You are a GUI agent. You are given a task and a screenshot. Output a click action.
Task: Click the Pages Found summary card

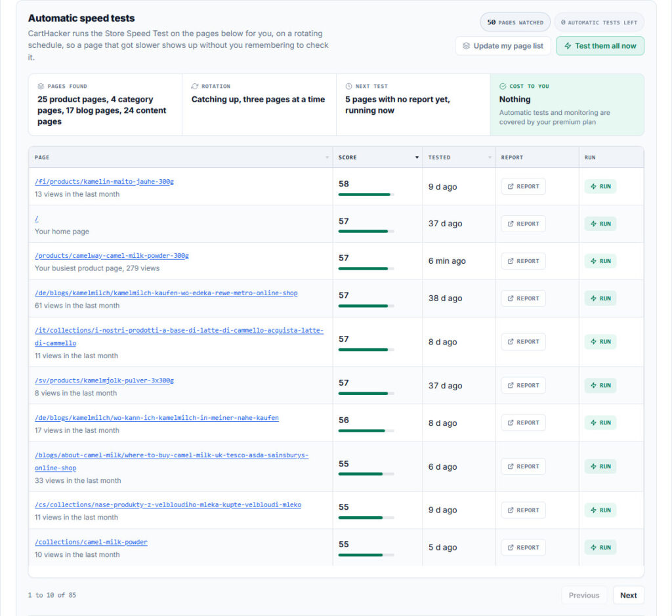click(106, 104)
